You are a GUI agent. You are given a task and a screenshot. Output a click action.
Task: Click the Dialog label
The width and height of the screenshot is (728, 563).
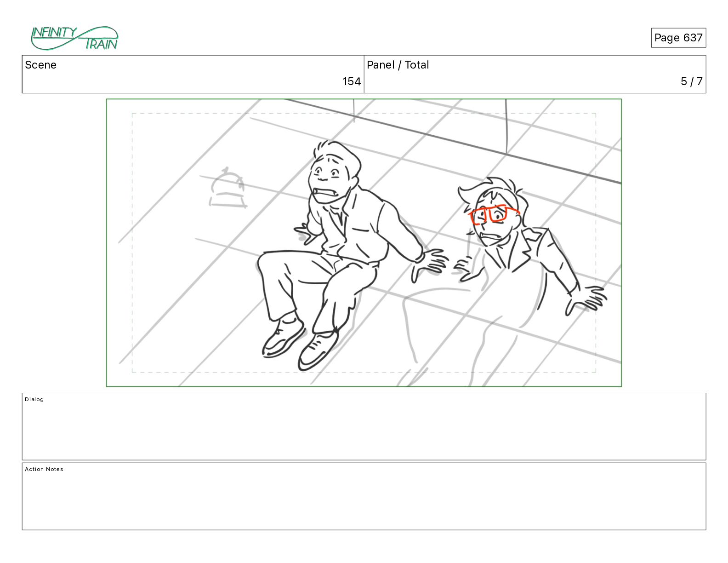click(x=34, y=399)
